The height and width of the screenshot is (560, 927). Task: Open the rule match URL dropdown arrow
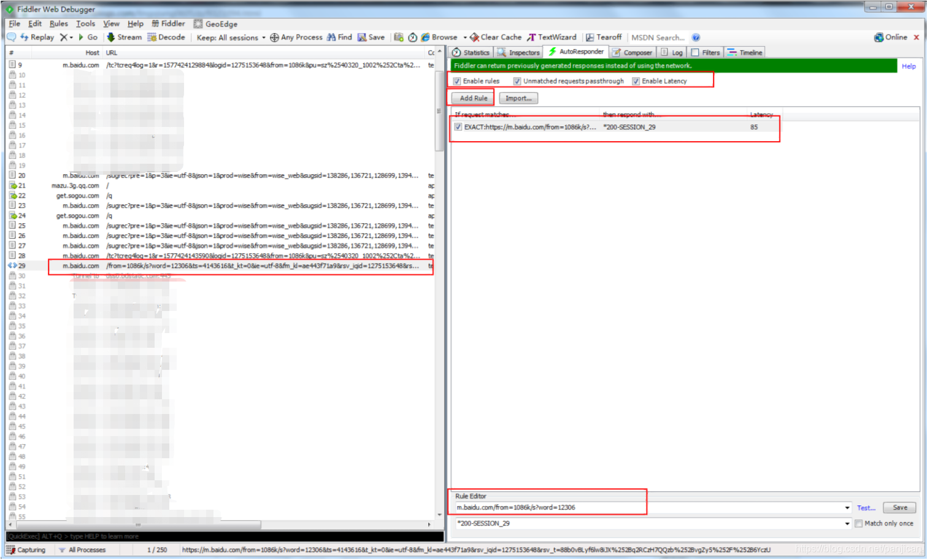pos(847,507)
